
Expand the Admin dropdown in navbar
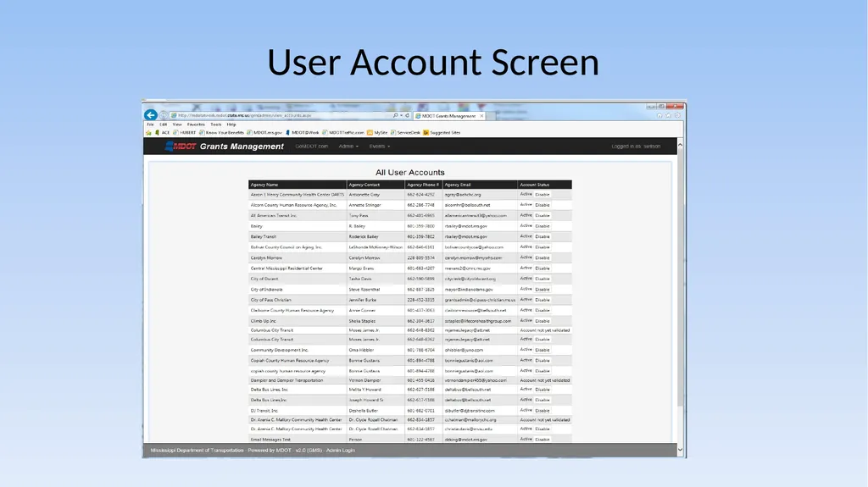coord(348,146)
